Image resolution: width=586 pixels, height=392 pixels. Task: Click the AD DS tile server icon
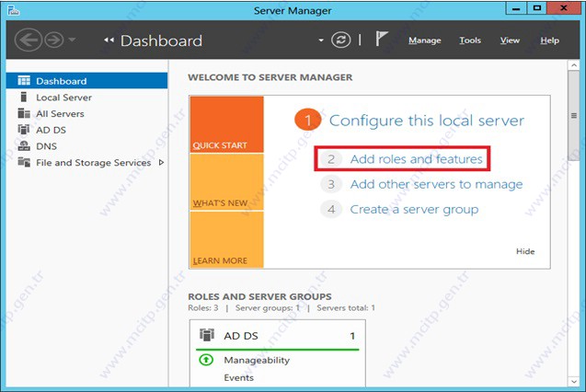(x=207, y=335)
